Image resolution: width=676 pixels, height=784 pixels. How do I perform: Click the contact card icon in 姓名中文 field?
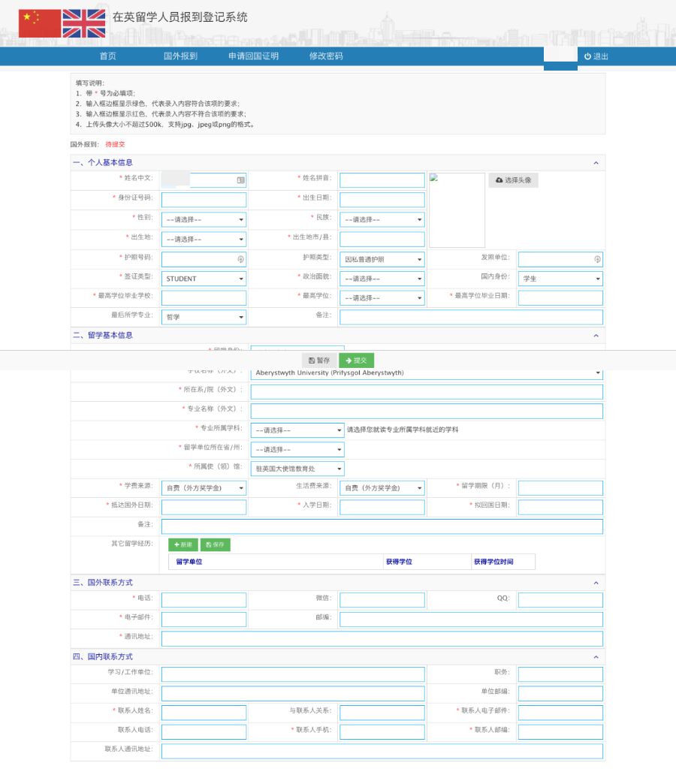pos(240,180)
